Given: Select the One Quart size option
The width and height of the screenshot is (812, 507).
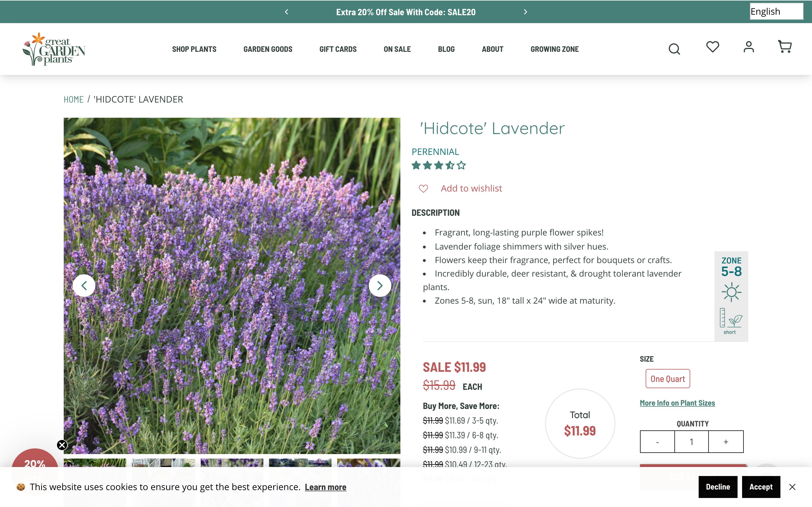Looking at the screenshot, I should point(667,379).
